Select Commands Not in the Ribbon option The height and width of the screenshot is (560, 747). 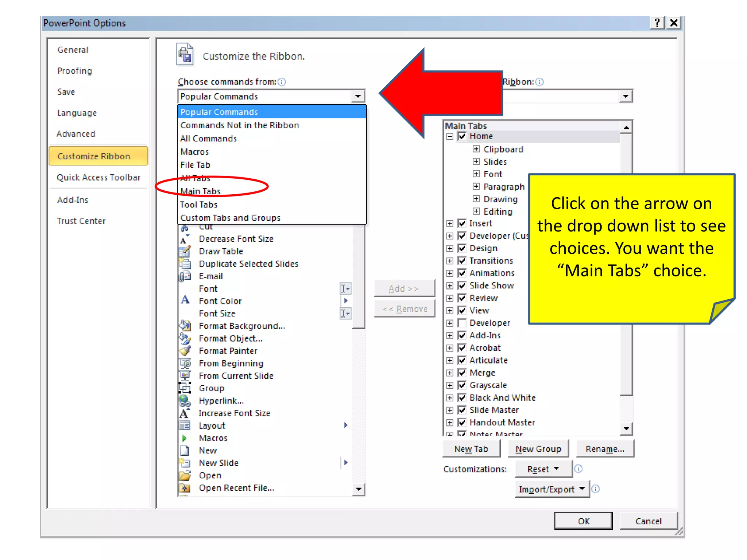[271, 125]
